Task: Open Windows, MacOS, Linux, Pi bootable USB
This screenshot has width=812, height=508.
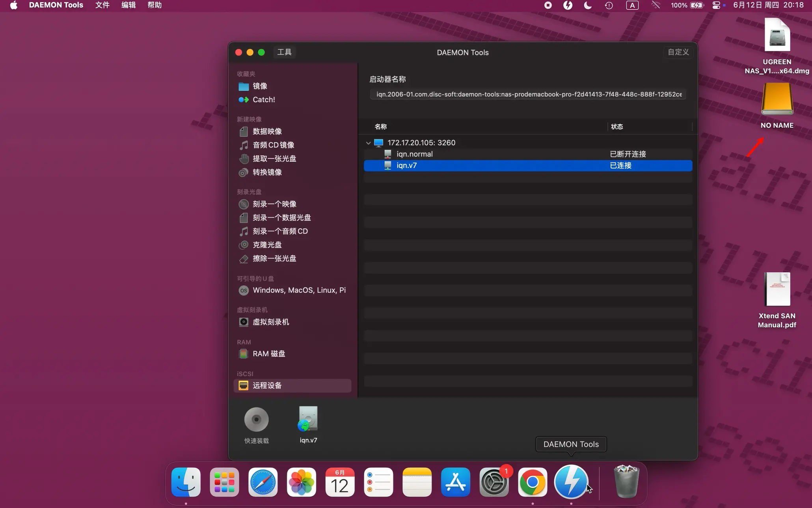Action: click(292, 290)
